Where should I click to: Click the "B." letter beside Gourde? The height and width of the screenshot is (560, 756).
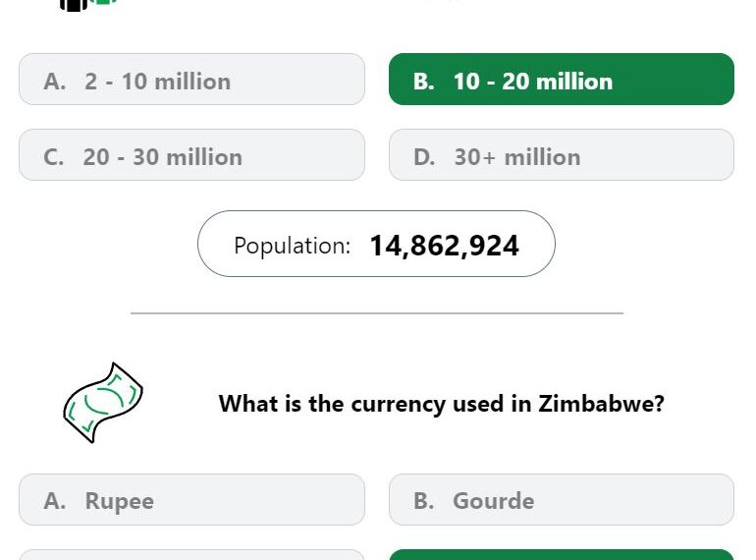(x=424, y=501)
